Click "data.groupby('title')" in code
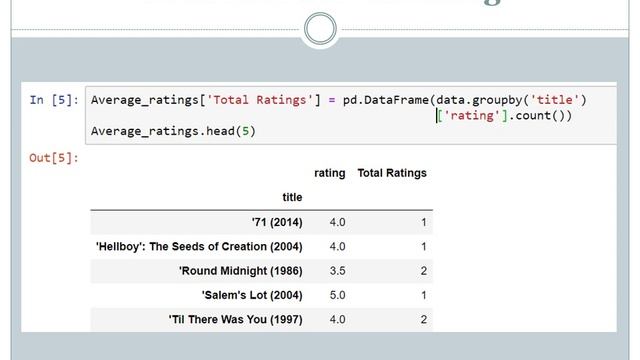 tap(511, 100)
